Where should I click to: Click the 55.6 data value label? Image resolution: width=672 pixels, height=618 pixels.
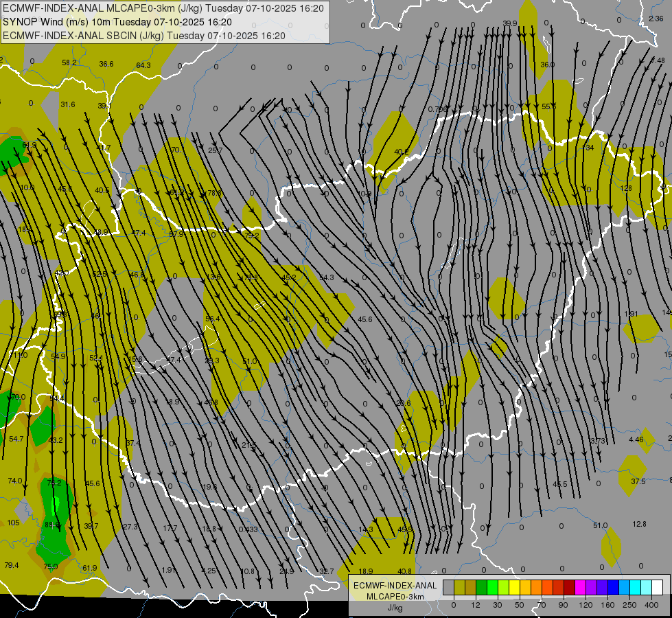point(549,106)
